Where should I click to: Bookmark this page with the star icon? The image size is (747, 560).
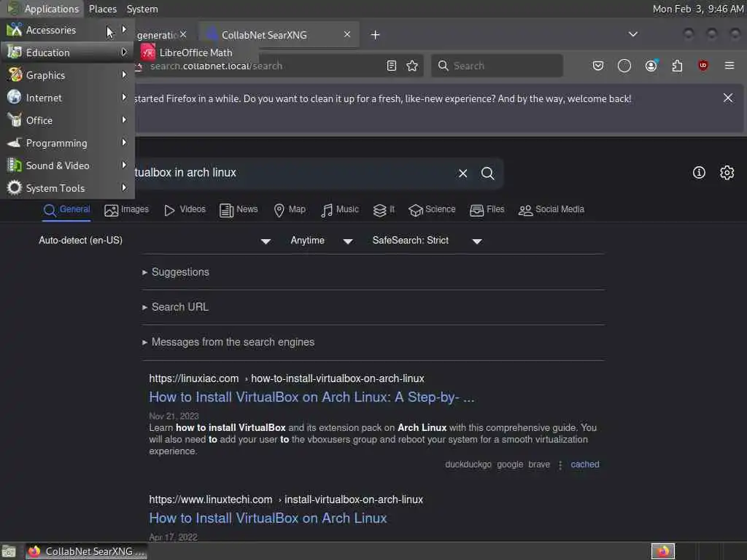[x=412, y=66]
